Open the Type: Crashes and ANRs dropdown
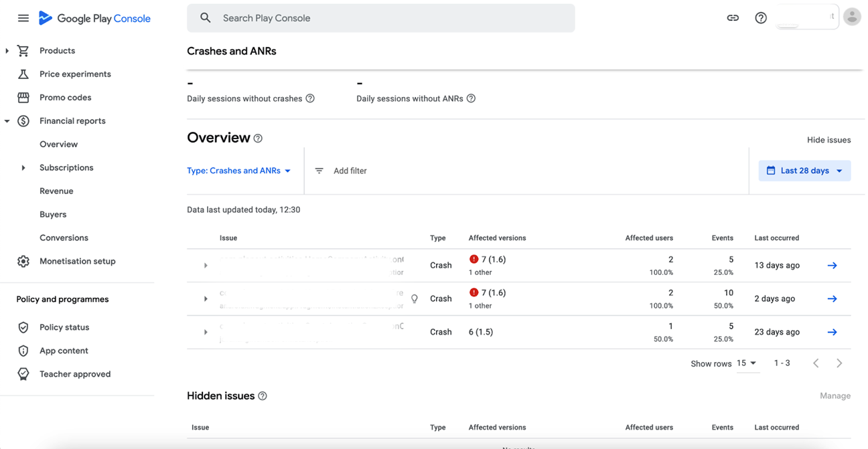The image size is (868, 449). pos(239,171)
